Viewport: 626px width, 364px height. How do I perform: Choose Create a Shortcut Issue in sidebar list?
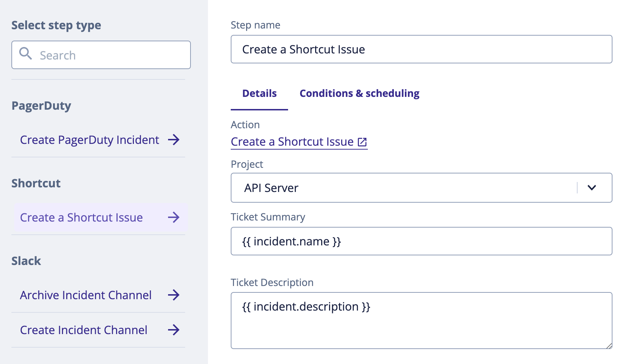(x=82, y=218)
